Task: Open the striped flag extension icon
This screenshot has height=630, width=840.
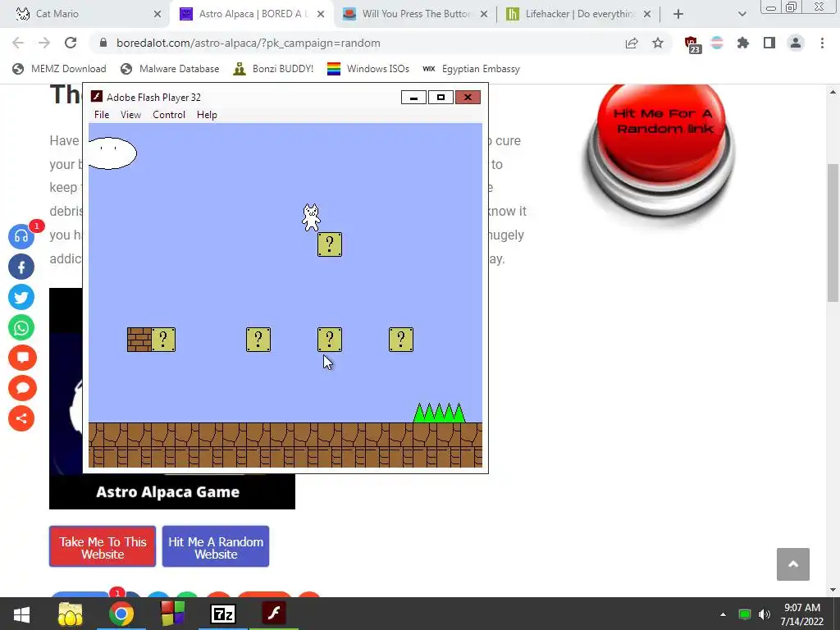Action: [x=717, y=43]
